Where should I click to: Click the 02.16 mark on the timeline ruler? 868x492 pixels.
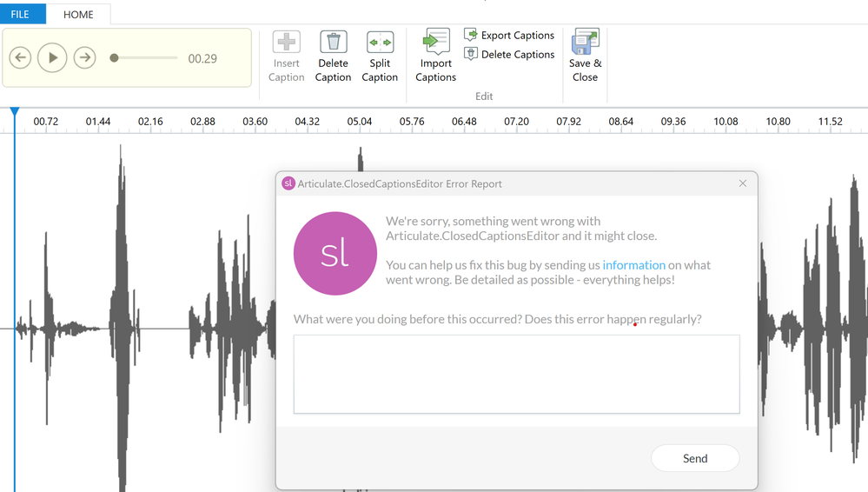click(x=150, y=122)
